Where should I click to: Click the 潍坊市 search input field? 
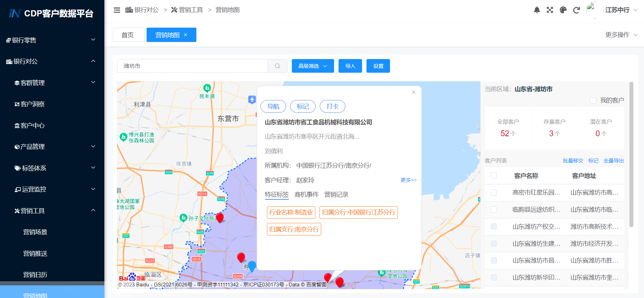(192, 66)
